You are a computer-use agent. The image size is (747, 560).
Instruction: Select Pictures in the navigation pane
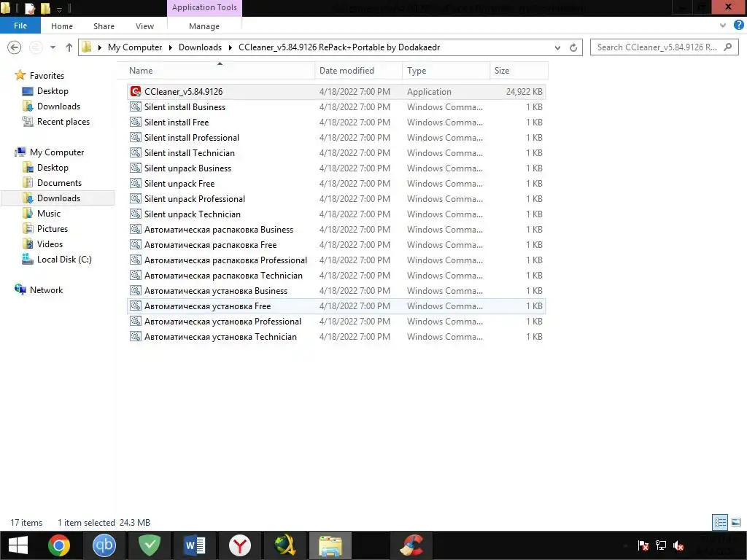[53, 228]
